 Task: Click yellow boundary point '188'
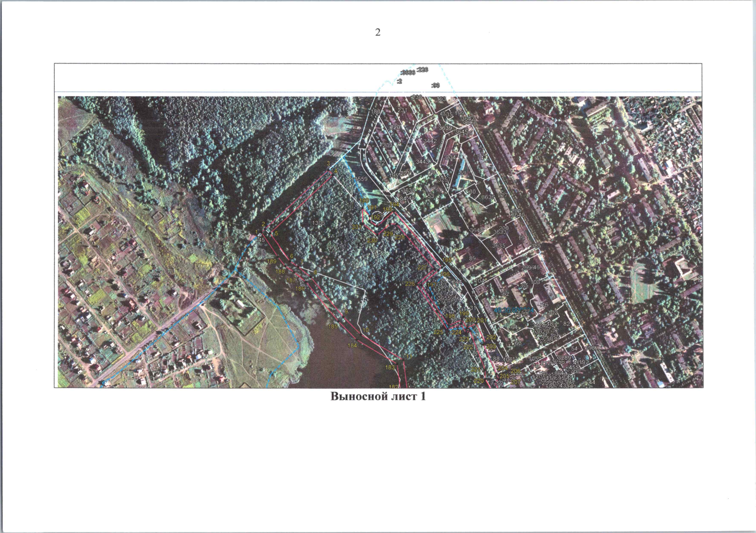(280, 271)
